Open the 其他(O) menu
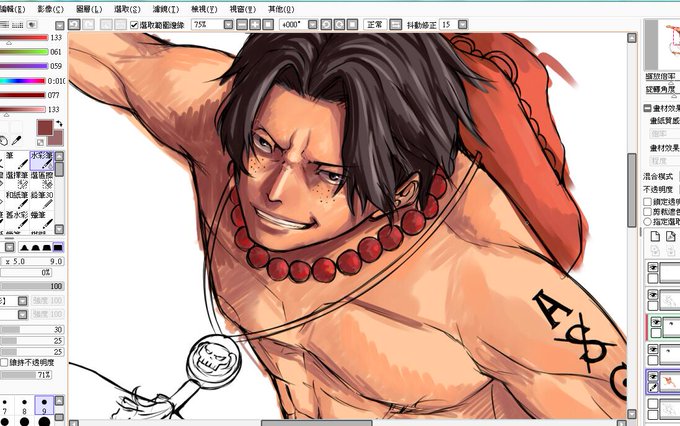Screen dimensions: 680x426 point(281,9)
